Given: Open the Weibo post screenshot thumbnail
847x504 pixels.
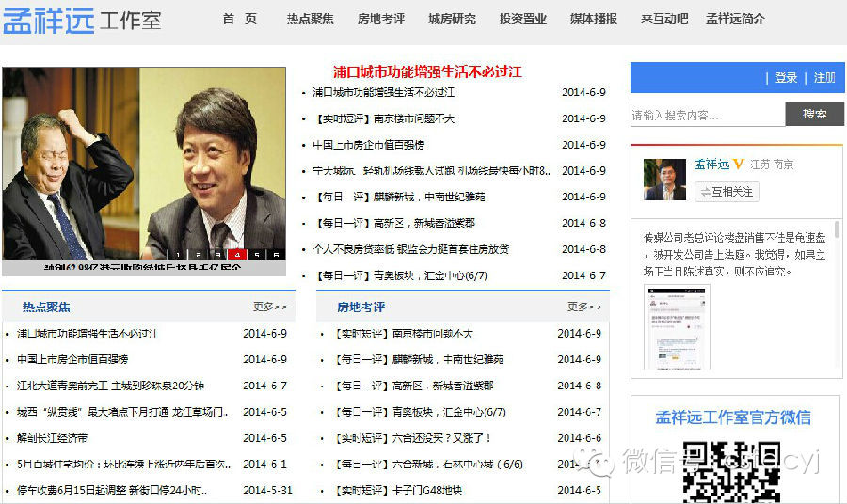Looking at the screenshot, I should (x=677, y=327).
